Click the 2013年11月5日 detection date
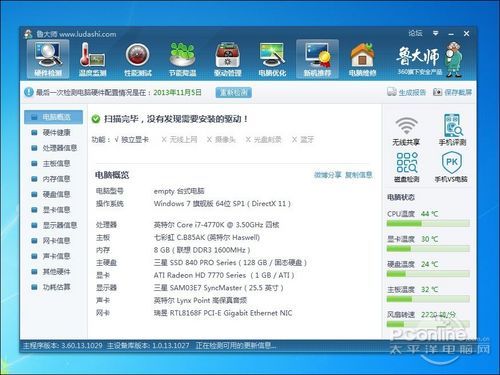The image size is (500, 375). click(x=177, y=92)
